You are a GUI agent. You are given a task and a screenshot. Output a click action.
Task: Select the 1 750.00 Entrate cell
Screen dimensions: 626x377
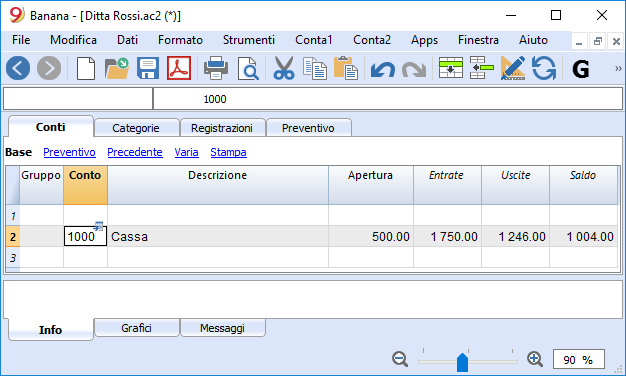click(447, 236)
